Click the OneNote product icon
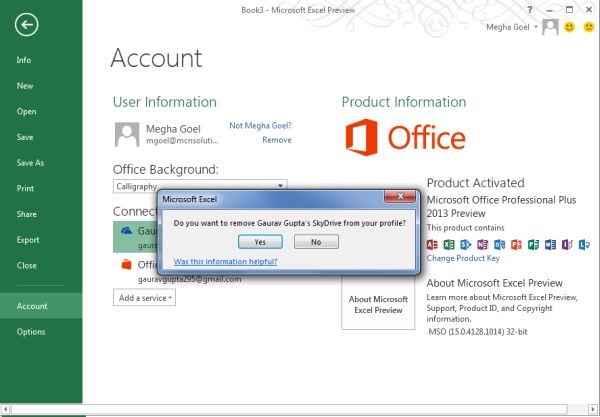The image size is (600, 417). (x=483, y=244)
